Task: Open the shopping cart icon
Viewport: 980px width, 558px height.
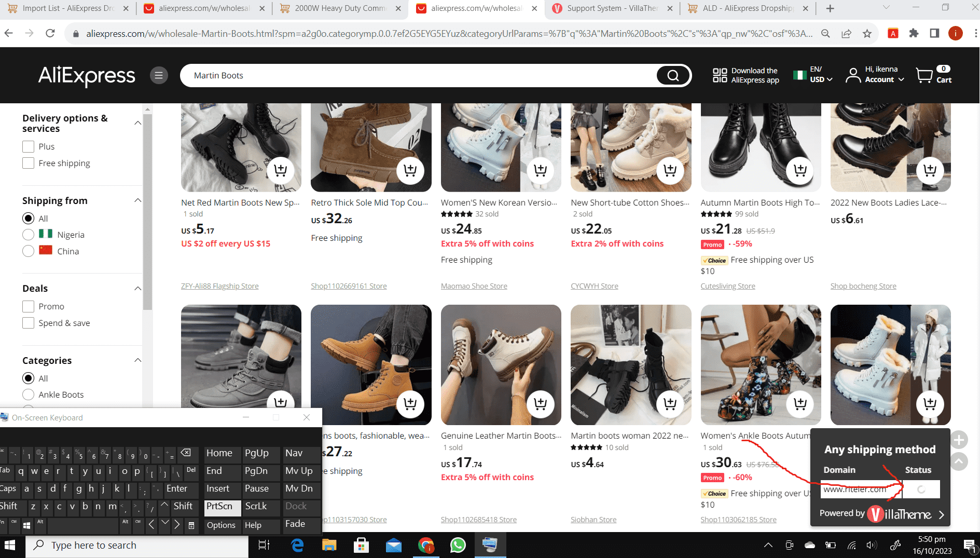Action: tap(924, 76)
